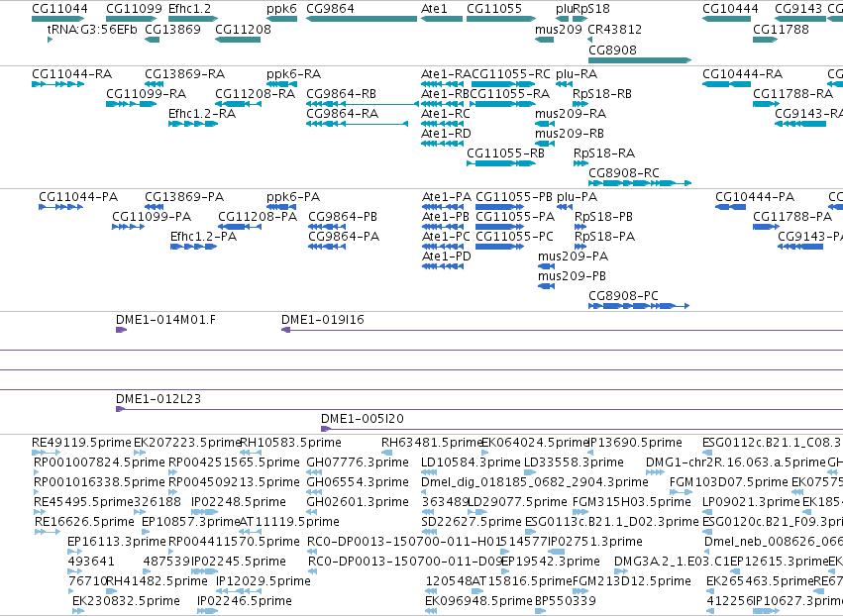Screen dimensions: 843x616
Task: Select the tRNA:G3:56EFb gene label
Action: [92, 29]
